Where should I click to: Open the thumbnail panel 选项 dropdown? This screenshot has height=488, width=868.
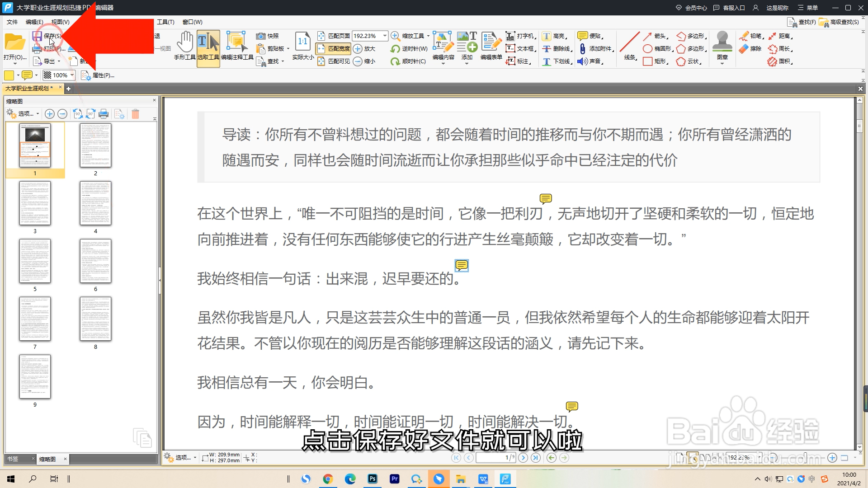point(28,114)
